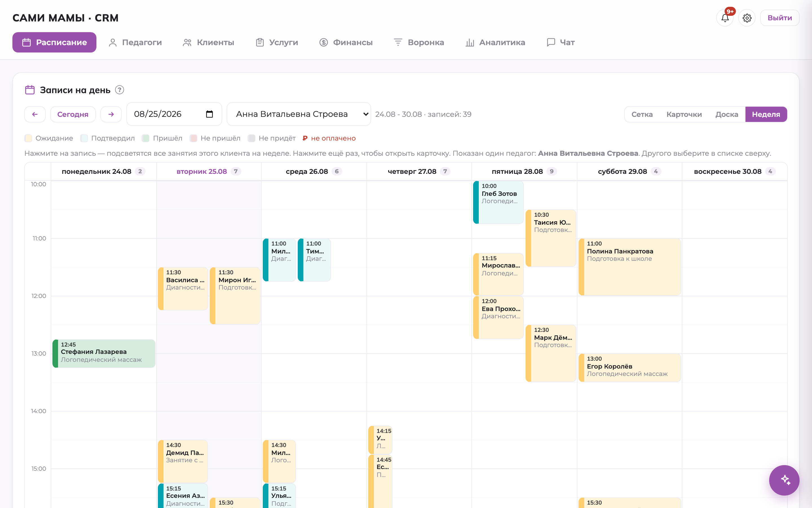Open the Расписание tab
The width and height of the screenshot is (812, 508).
click(x=54, y=42)
